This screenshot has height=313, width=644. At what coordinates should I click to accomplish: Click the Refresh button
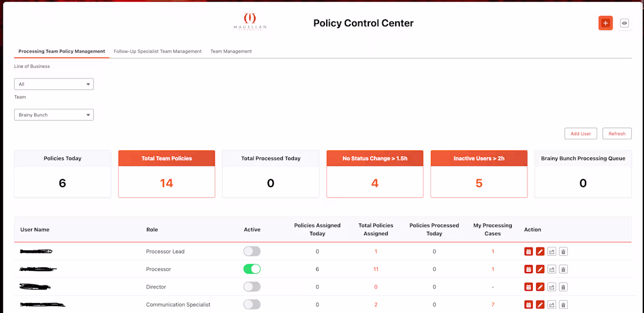click(x=617, y=134)
